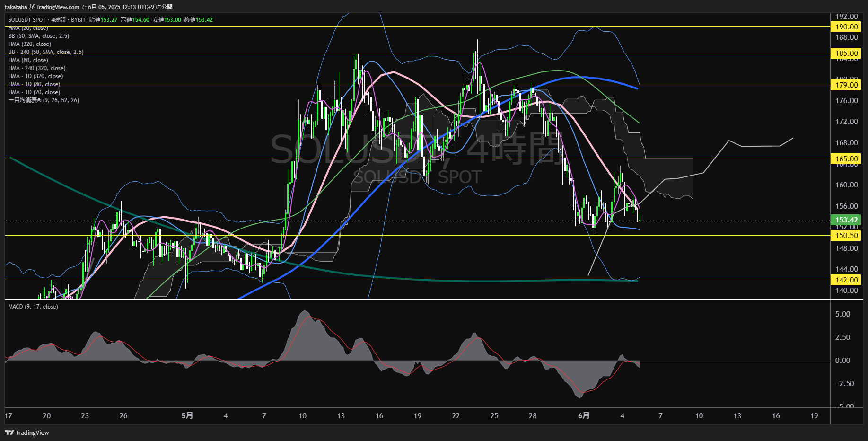Screen dimensions: 868x441
Task: Click the HMA (80, close) indicator legend
Action: click(x=28, y=60)
